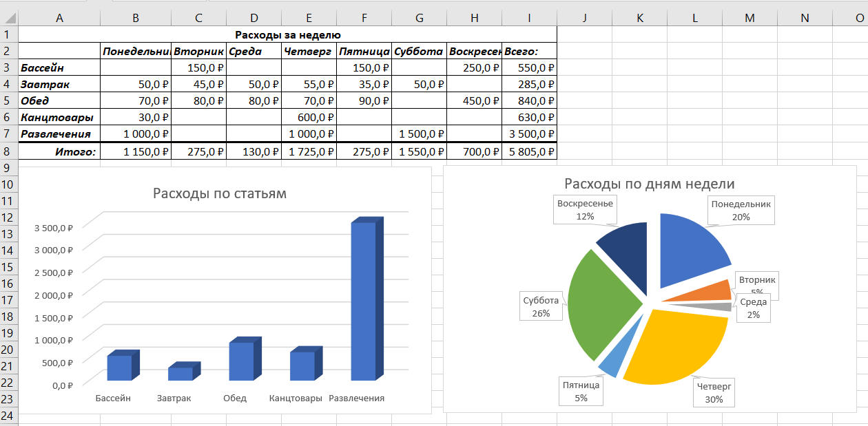The image size is (868, 426).
Task: Select row header 8
Action: (8, 151)
